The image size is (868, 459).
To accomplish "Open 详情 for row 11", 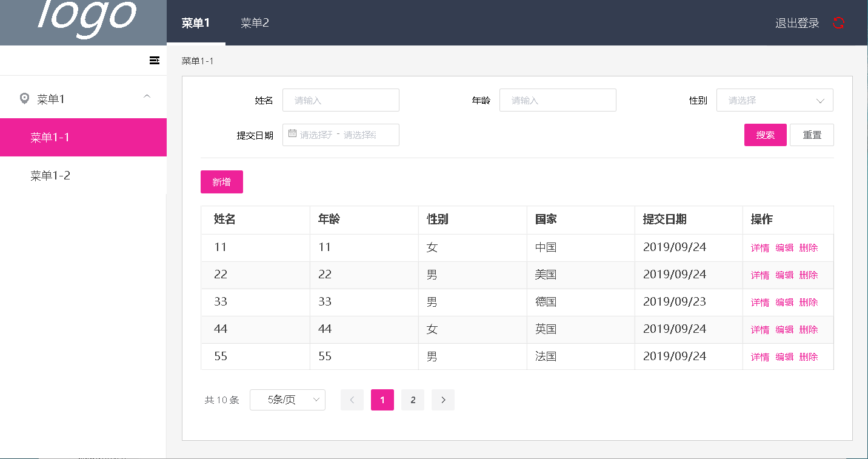I will [760, 247].
